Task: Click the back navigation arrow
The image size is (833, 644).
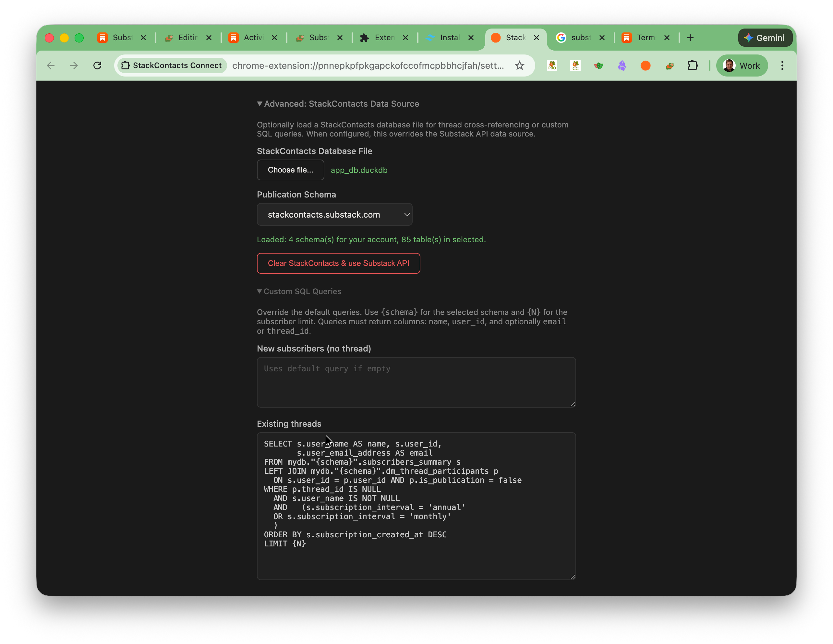Action: (51, 66)
